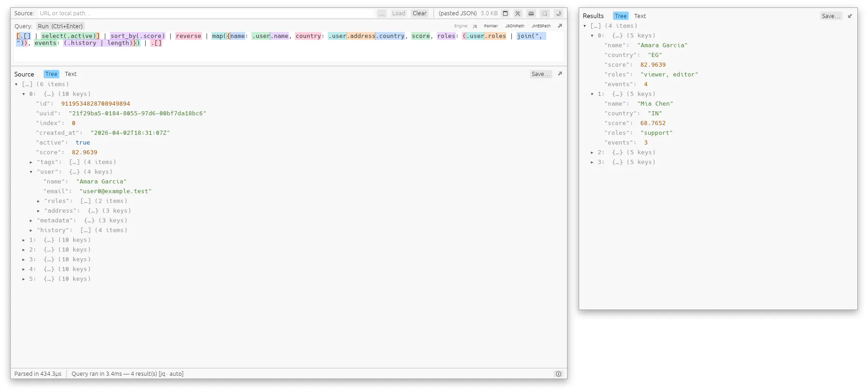Select the Pointer engine option
Viewport: 868px width, 392px height.
pos(491,26)
